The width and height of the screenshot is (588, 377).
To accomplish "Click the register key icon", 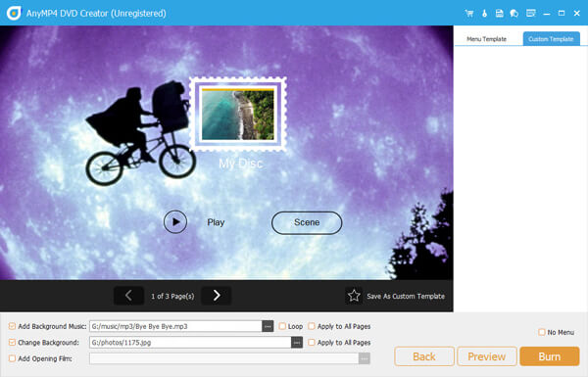I will [x=484, y=14].
